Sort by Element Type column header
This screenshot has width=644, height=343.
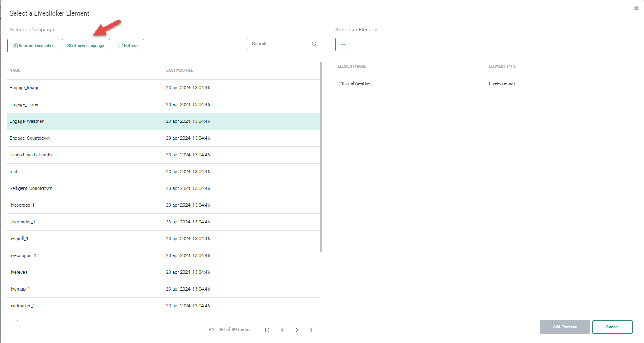pos(502,66)
